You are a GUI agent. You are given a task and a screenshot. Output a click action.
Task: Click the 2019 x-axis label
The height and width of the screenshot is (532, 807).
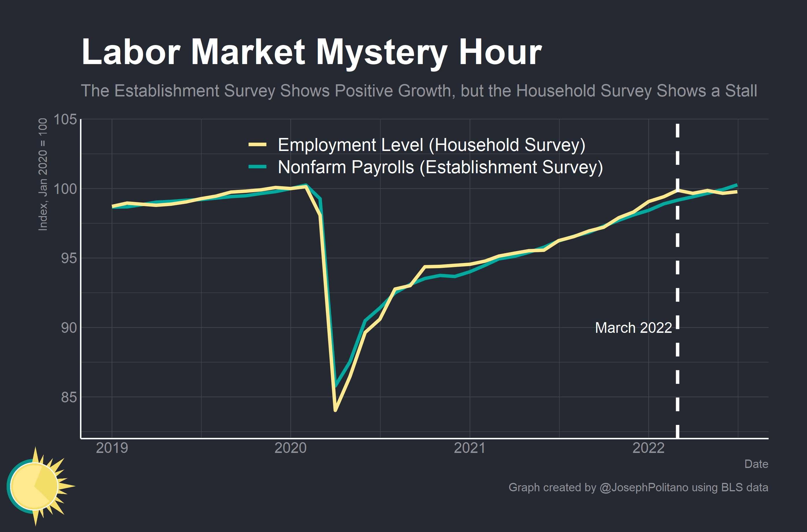click(x=112, y=448)
